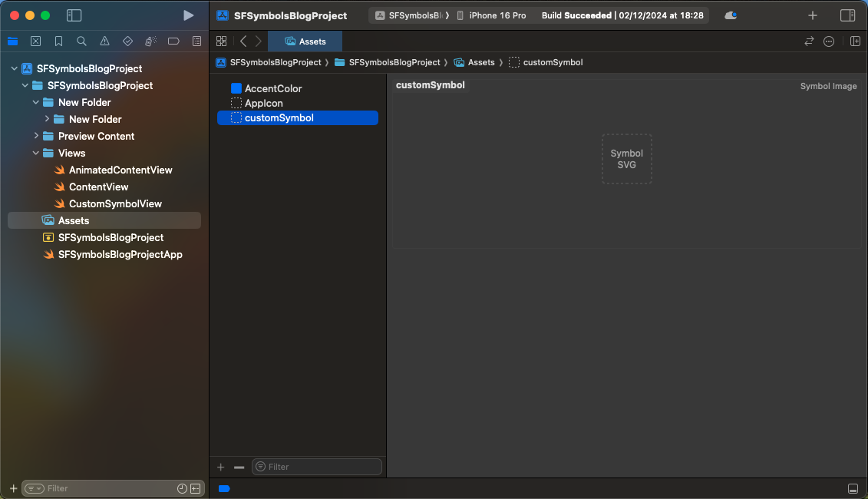
Task: Click the related items grid icon
Action: click(222, 41)
